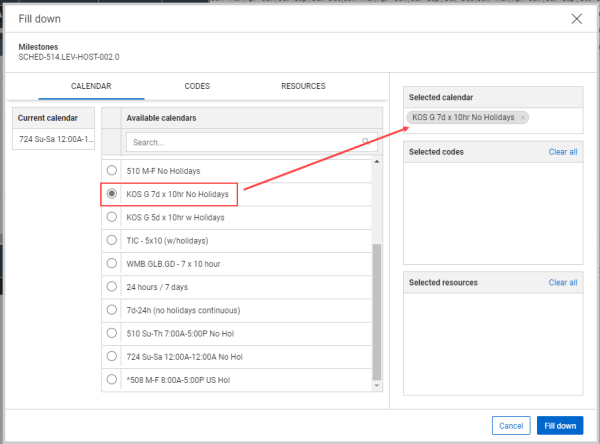Select 724 Su-Sa 12:00A-12:00A No Hol
The image size is (600, 444).
click(x=111, y=356)
